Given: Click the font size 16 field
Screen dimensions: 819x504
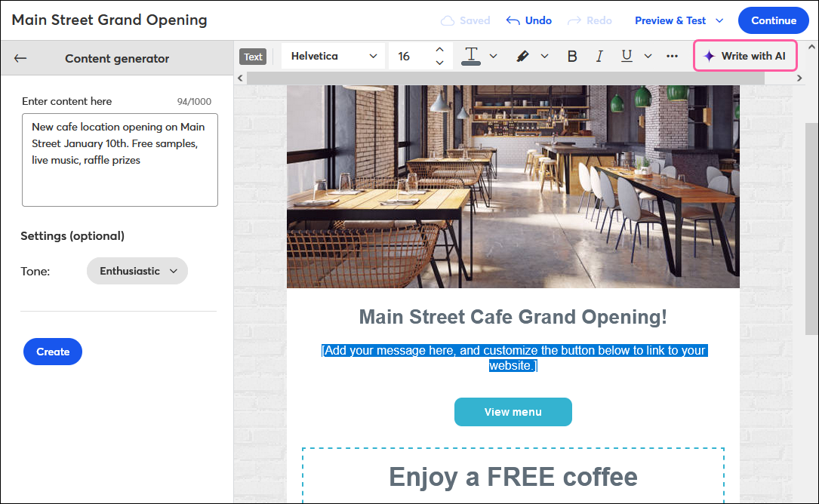Looking at the screenshot, I should click(413, 56).
